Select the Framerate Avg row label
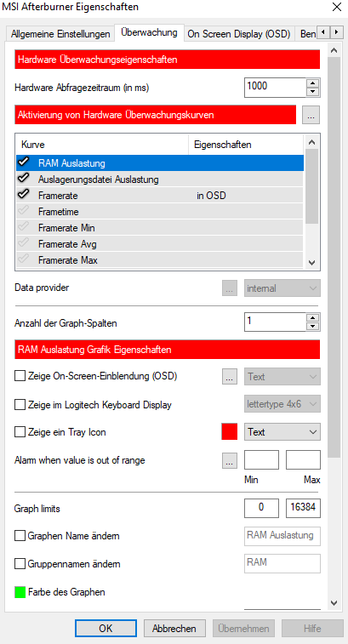This screenshot has height=644, width=348. pyautogui.click(x=67, y=244)
